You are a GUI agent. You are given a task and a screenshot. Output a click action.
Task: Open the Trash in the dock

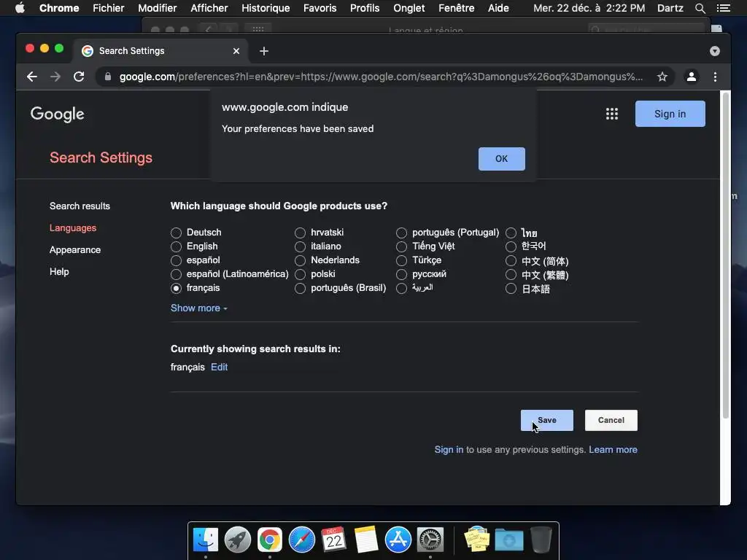(541, 540)
